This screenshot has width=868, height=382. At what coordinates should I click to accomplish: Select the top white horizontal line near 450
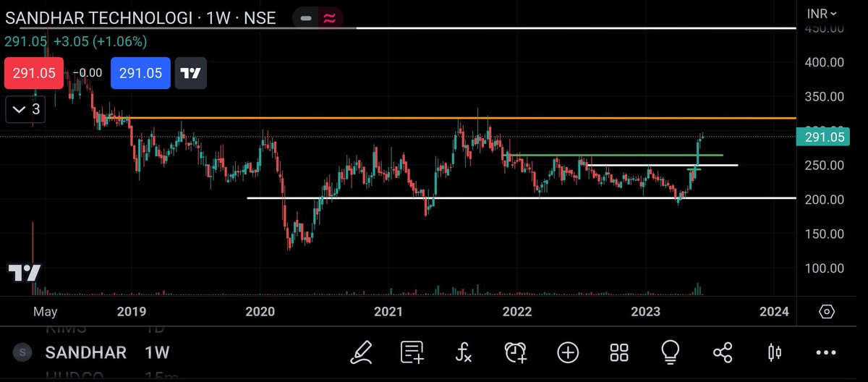(576, 28)
